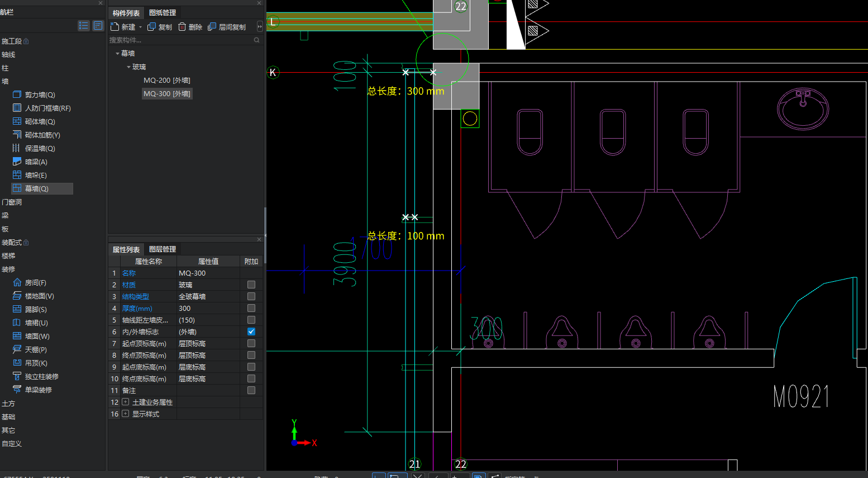Click the 名称 property link

click(x=129, y=273)
